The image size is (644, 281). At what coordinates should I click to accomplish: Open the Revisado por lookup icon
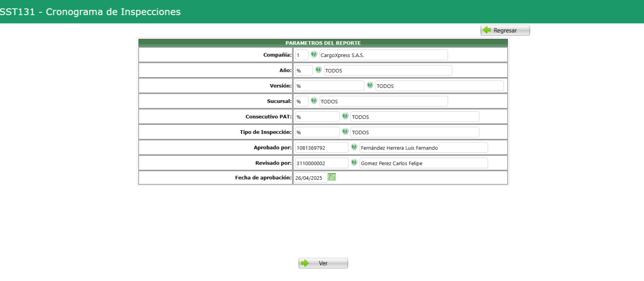(x=354, y=162)
